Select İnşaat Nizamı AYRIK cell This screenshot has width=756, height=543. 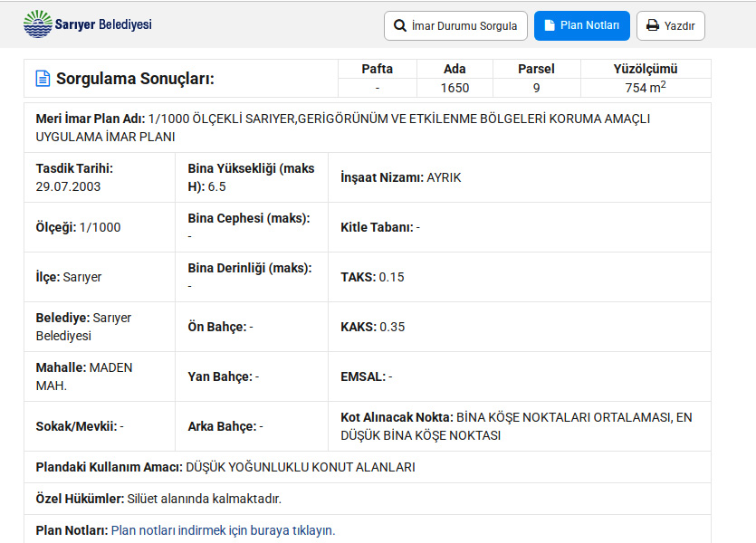[x=520, y=177]
